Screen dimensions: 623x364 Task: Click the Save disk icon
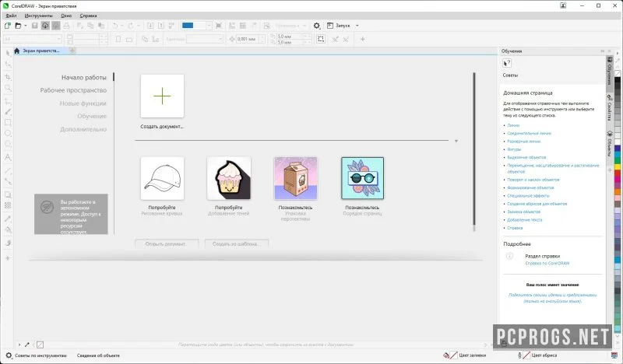[x=34, y=26]
